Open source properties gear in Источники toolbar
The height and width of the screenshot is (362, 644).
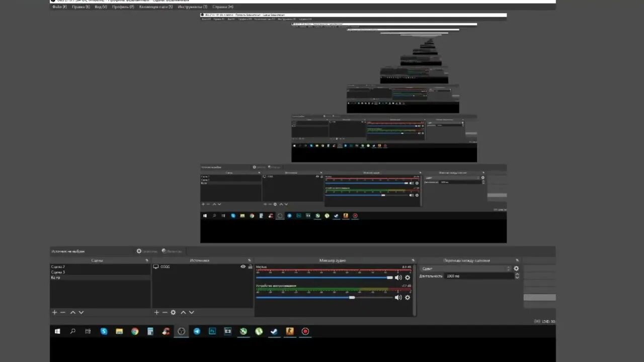(174, 312)
